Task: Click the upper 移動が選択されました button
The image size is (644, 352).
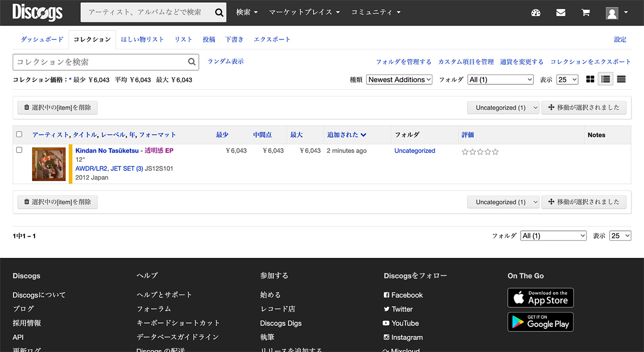Action: coord(584,108)
